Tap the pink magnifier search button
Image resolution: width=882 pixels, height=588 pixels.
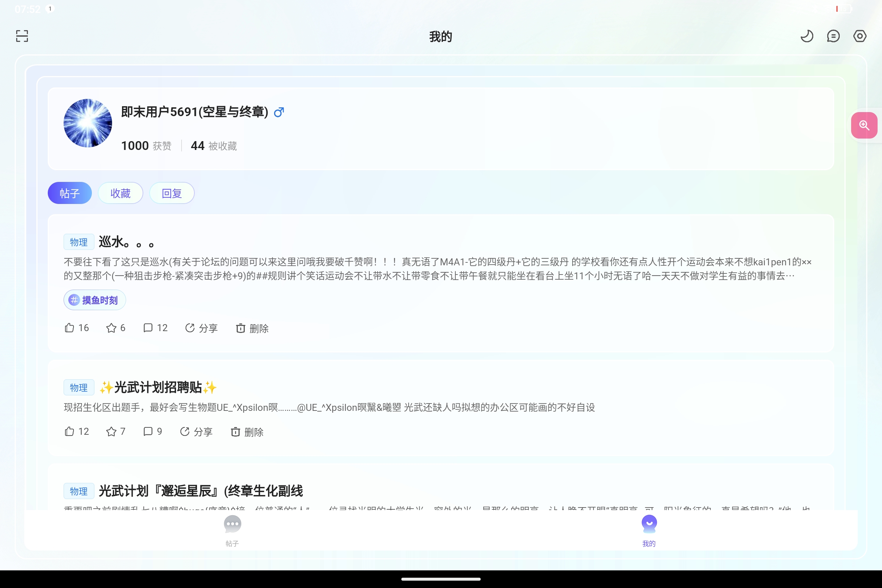pyautogui.click(x=864, y=125)
